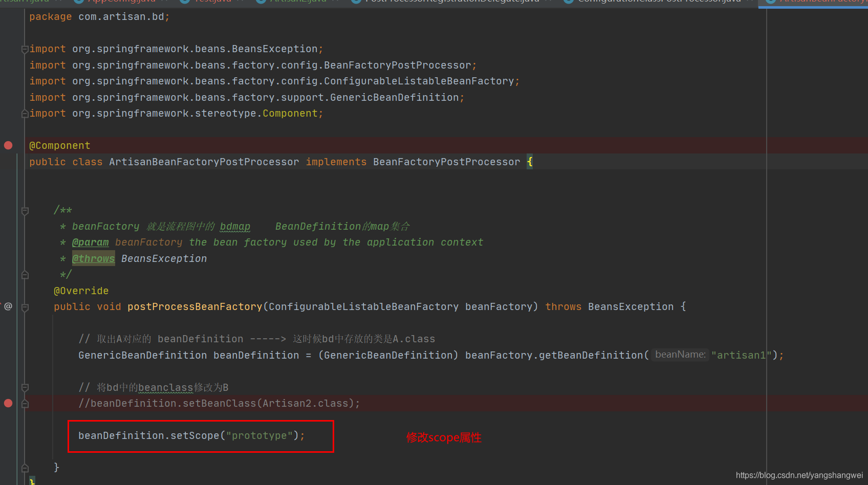The height and width of the screenshot is (485, 868).
Task: Click fold marker at method closing brace
Action: 25,467
